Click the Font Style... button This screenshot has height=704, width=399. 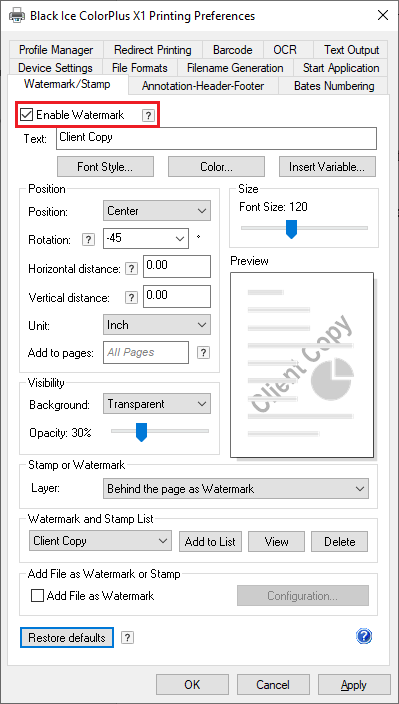pos(105,167)
